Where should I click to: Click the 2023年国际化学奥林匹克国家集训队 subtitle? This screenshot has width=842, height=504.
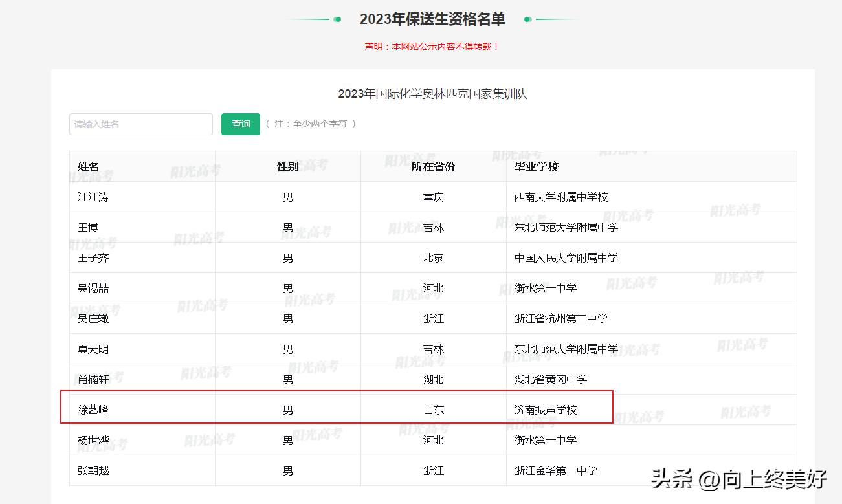click(x=432, y=94)
